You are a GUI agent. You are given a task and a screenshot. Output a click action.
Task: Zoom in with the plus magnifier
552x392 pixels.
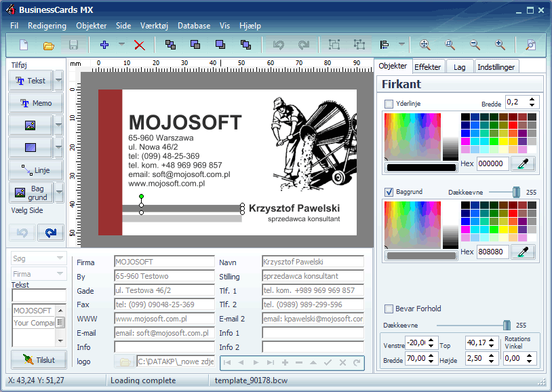pyautogui.click(x=500, y=45)
